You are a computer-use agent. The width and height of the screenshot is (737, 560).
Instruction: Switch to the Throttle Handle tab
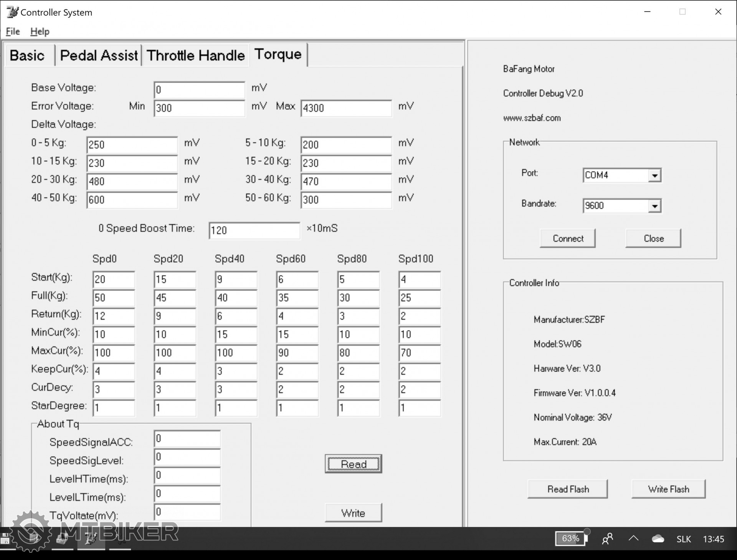click(195, 56)
